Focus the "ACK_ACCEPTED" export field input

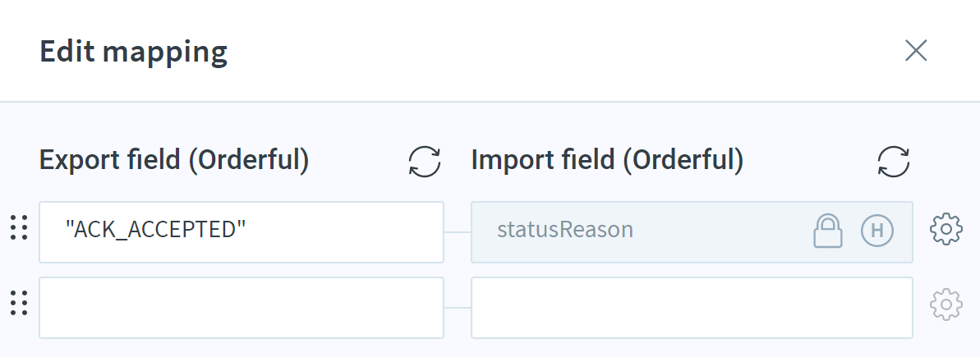point(242,232)
